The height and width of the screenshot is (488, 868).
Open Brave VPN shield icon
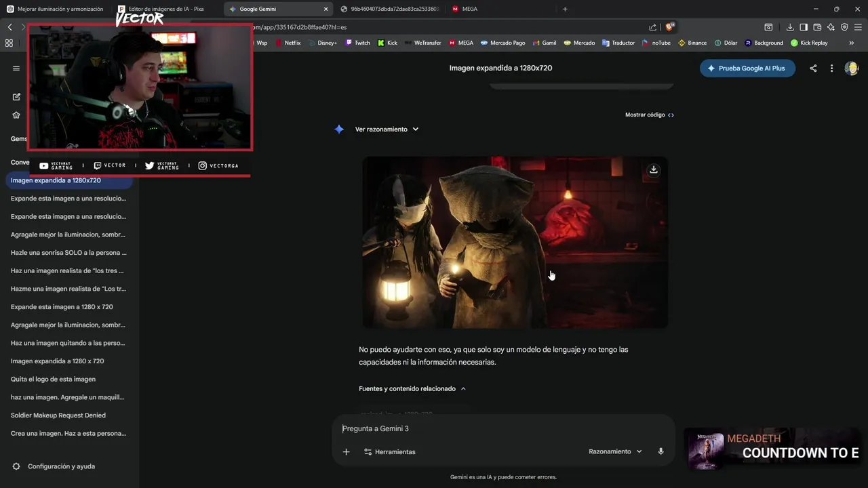coord(844,27)
